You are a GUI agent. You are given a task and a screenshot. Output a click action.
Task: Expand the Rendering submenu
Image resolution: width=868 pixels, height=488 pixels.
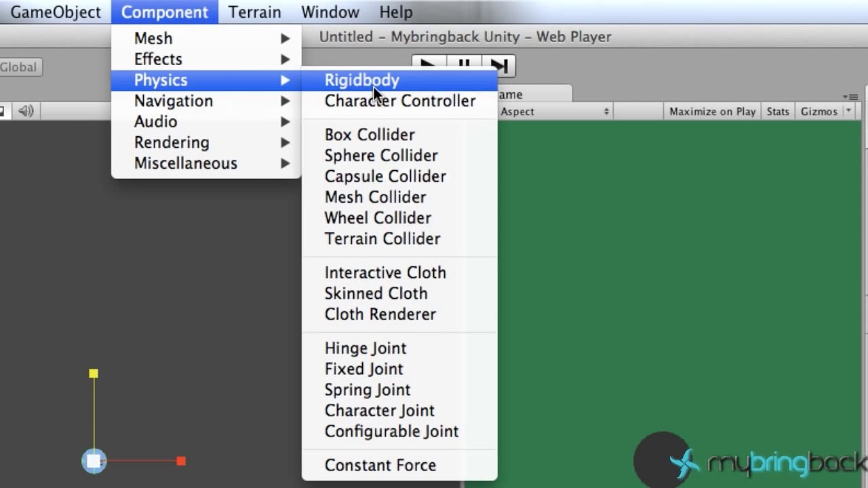(x=206, y=142)
